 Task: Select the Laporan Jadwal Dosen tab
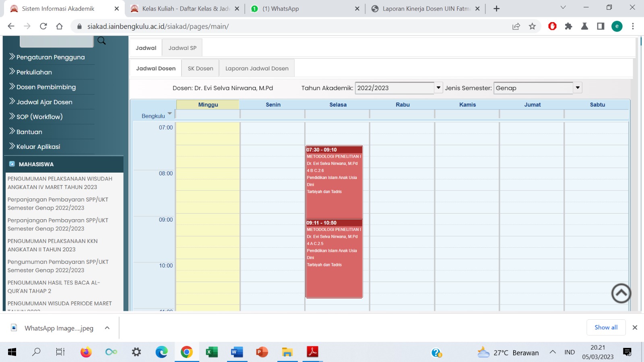(x=257, y=68)
